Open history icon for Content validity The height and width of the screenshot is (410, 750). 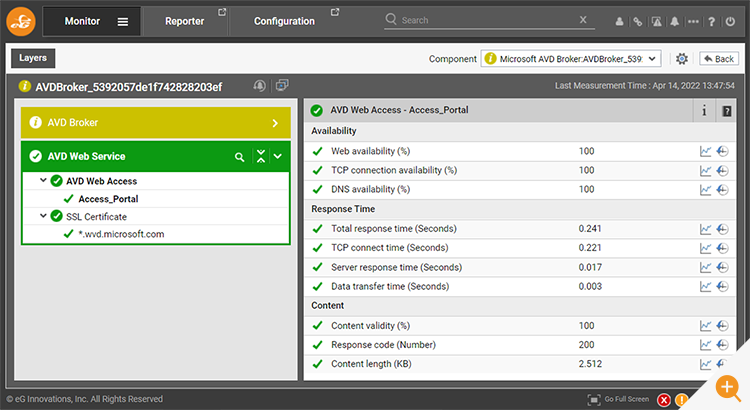(x=722, y=326)
